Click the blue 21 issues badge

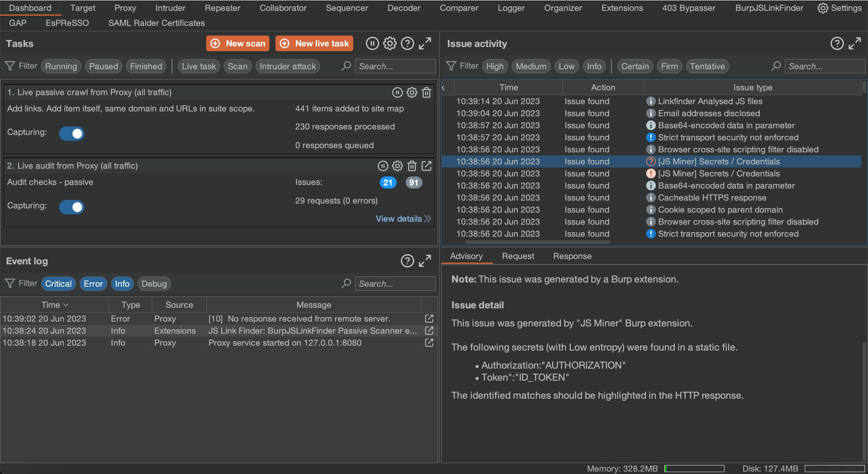[388, 182]
